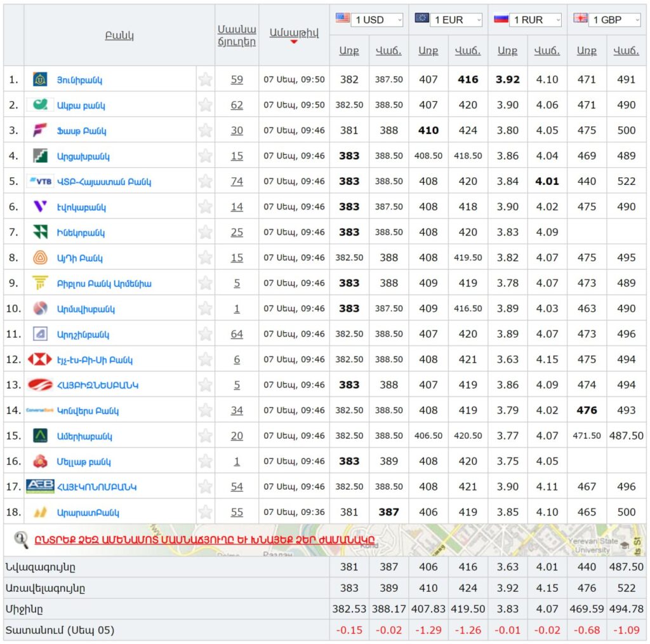Image resolution: width=650 pixels, height=644 pixels.
Task: Click the Evocabank logo icon
Action: [40, 207]
